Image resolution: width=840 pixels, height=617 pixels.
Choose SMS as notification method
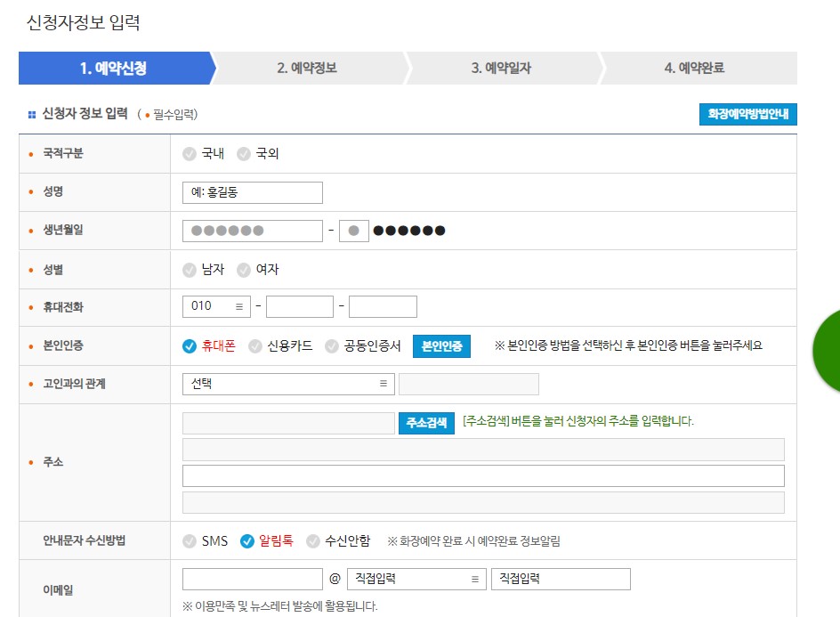click(x=190, y=541)
